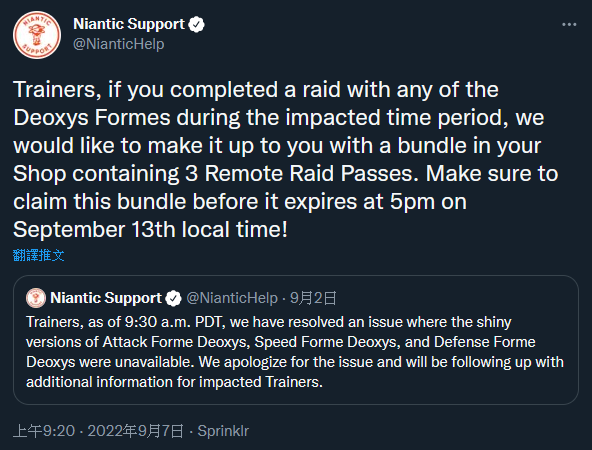
Task: Click the Niantic Support display name
Action: 129,24
